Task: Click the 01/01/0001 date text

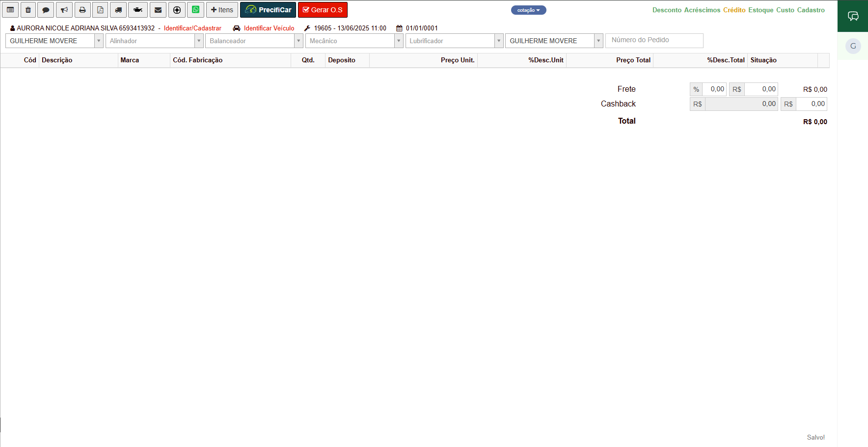Action: [x=422, y=28]
